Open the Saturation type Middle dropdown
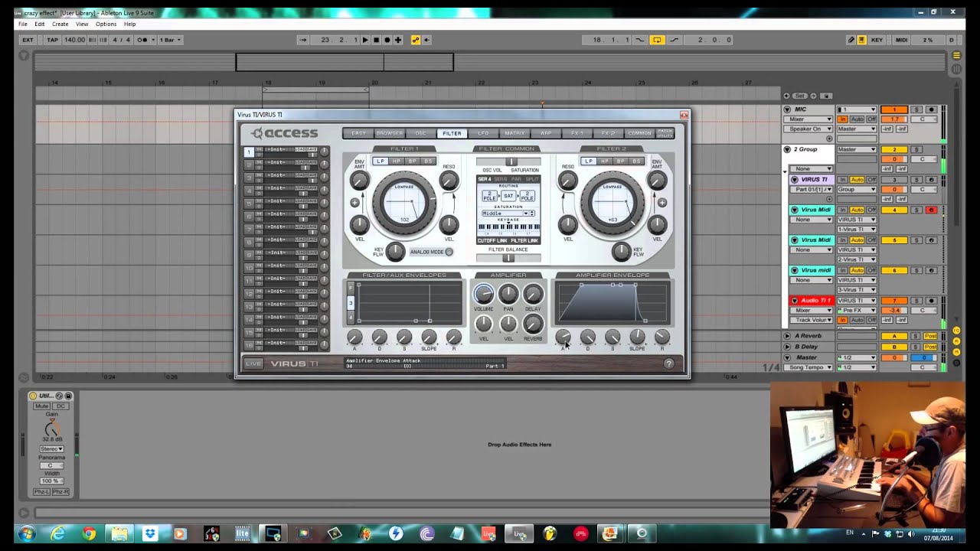The width and height of the screenshot is (980, 551). [508, 214]
